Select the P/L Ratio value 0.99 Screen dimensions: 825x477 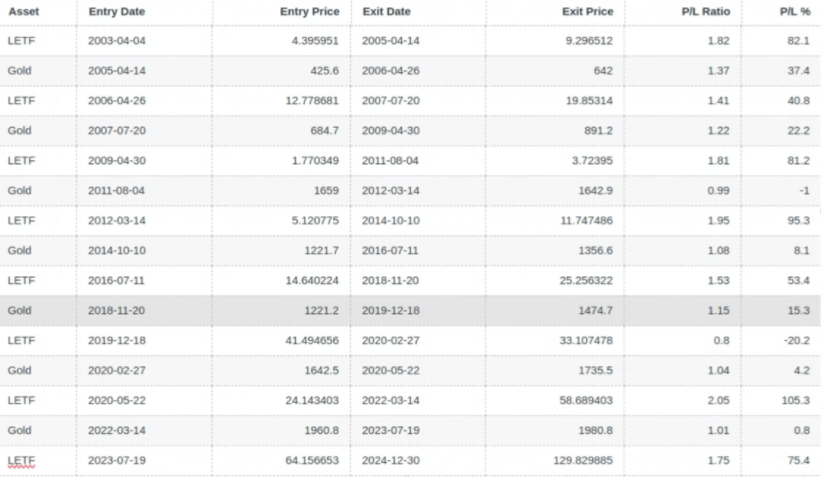point(718,191)
